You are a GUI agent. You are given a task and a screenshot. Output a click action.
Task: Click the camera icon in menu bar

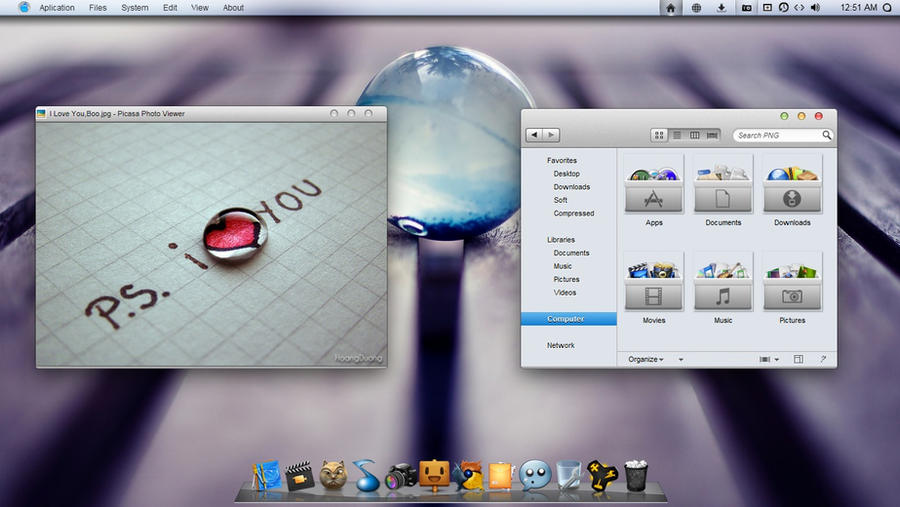746,8
